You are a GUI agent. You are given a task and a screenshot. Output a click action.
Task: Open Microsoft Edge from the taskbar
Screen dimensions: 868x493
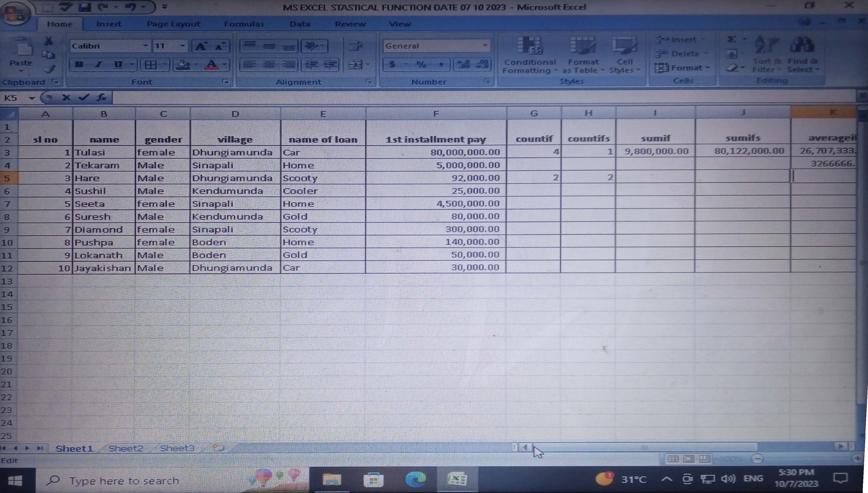[x=416, y=479]
